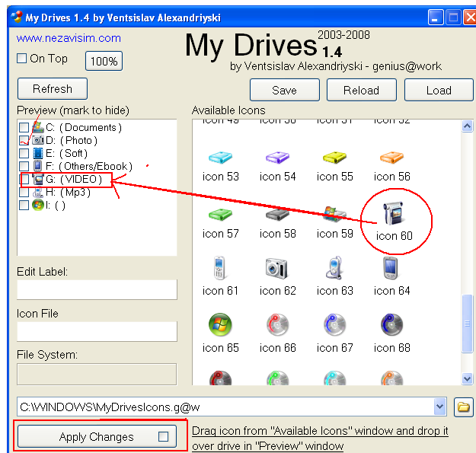Click the Apply Changes button

point(97,436)
